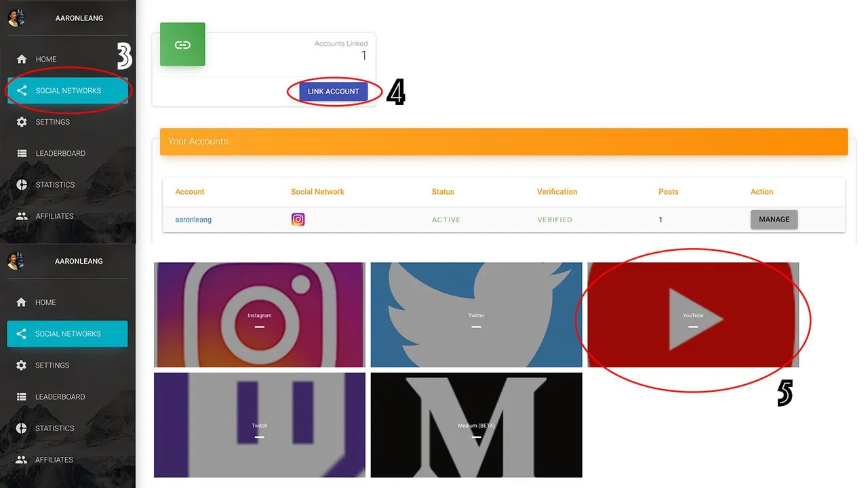Select the YouTube network tile
Viewport: 868px width, 488px height.
point(693,315)
